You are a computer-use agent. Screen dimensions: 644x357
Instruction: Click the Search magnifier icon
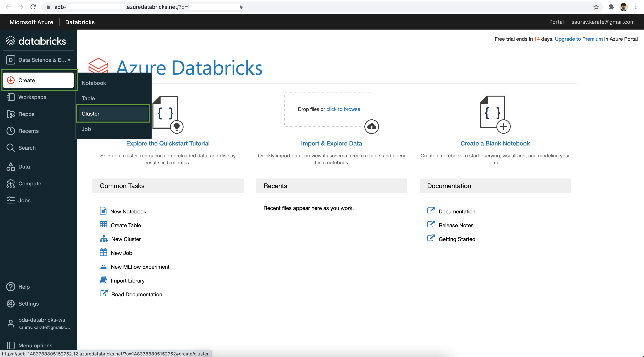[11, 148]
